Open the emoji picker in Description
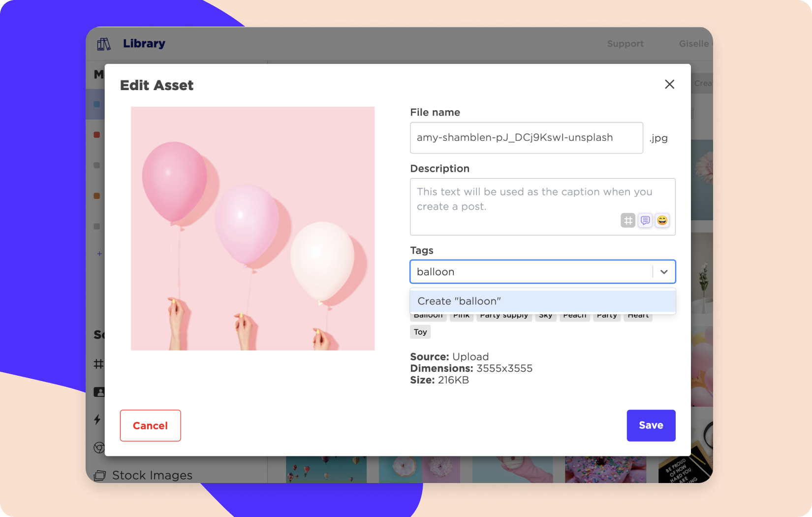 pyautogui.click(x=662, y=221)
